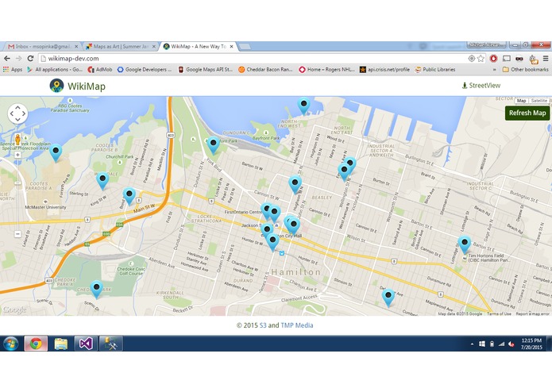
Task: Open the Chrome hamburger menu
Action: (x=546, y=59)
